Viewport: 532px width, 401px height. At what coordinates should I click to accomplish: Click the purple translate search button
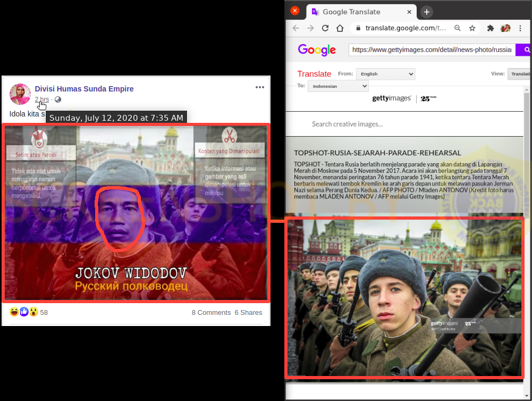[525, 50]
